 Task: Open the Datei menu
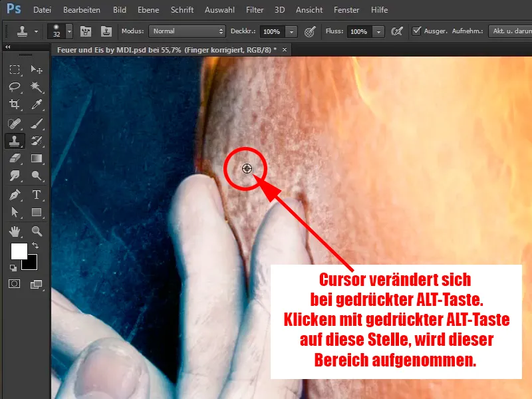(x=42, y=10)
